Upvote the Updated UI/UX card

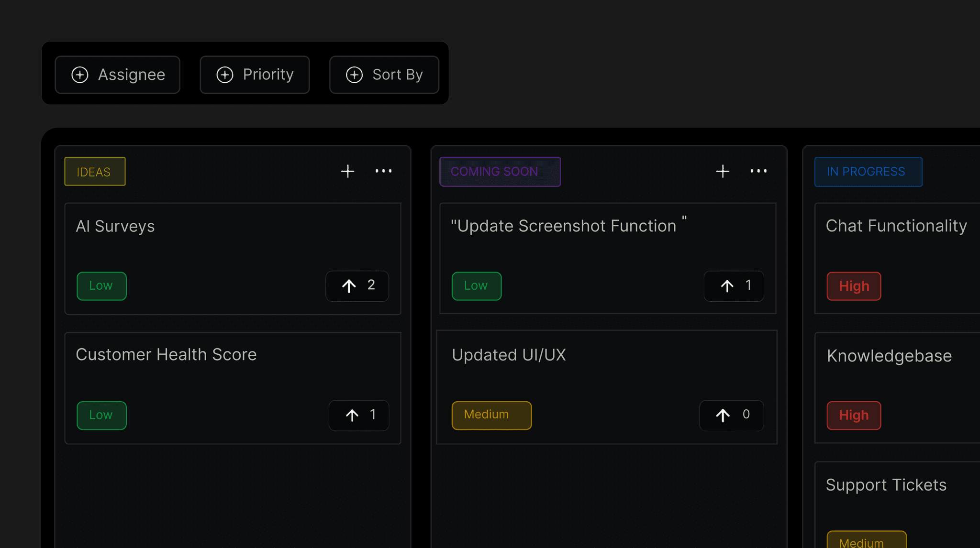click(731, 415)
